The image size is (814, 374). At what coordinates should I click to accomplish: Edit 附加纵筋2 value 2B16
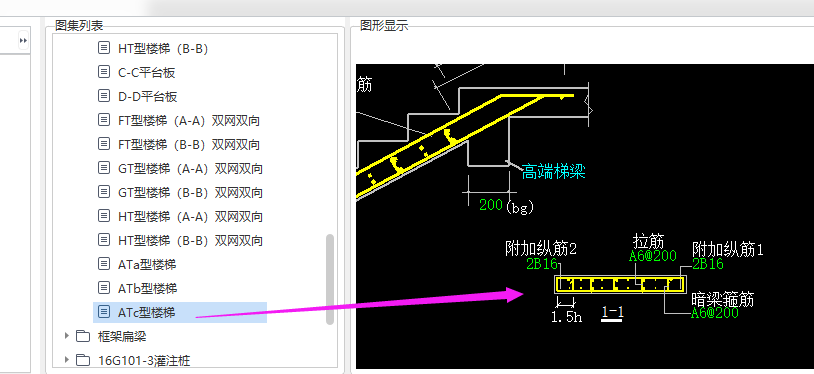(x=541, y=264)
